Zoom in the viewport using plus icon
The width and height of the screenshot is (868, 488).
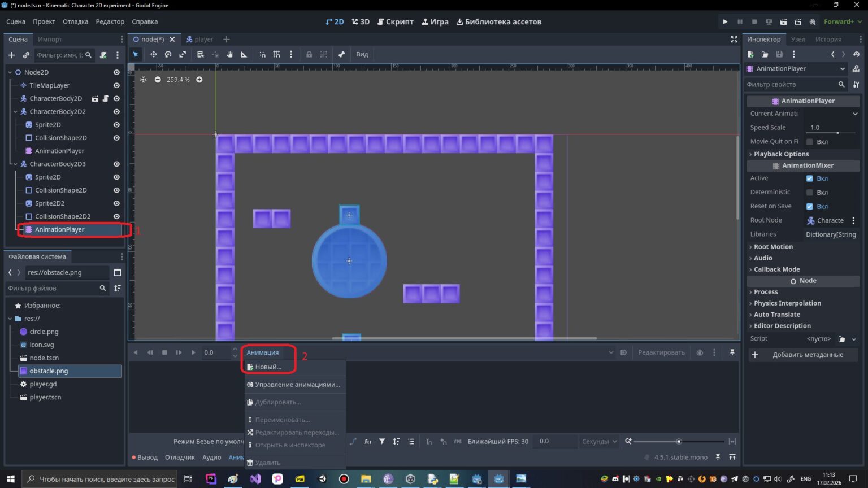point(199,80)
